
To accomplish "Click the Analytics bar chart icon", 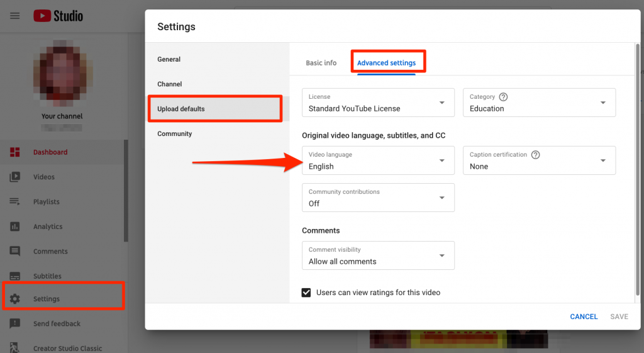I will (x=15, y=227).
